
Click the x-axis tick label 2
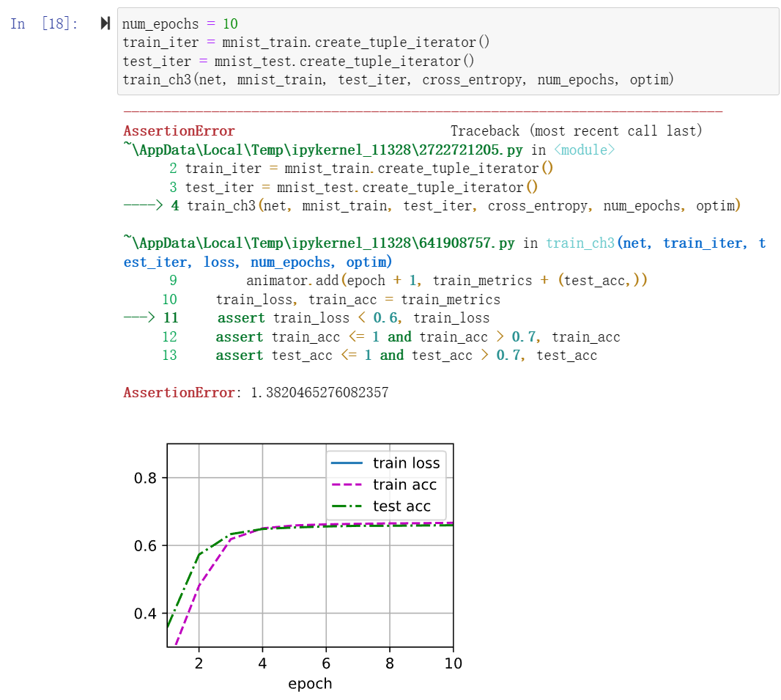tap(199, 663)
